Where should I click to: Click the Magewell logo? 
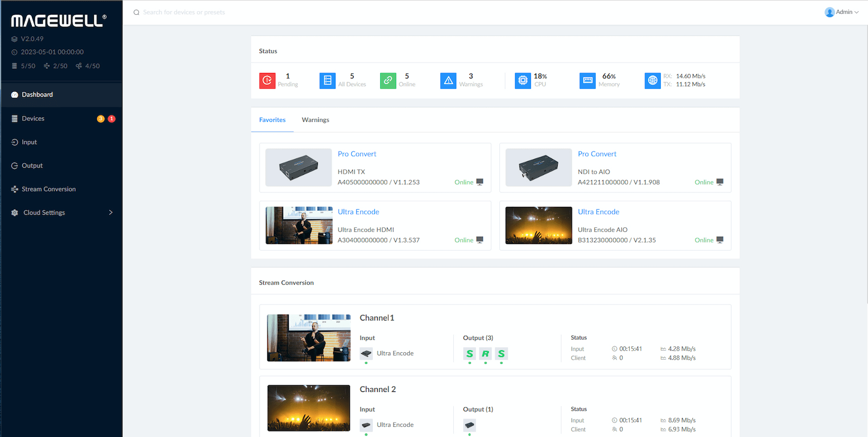[x=59, y=20]
